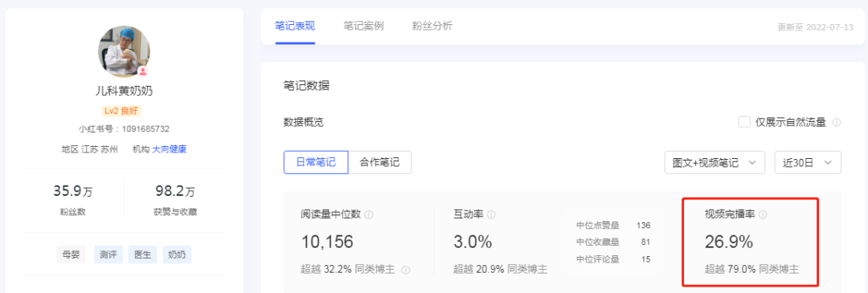Screen dimensions: 868x293
Task: Click the Lv2 良好 level badge
Action: coord(122,111)
